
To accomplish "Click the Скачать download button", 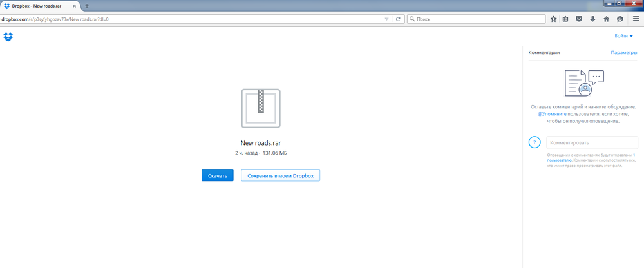I will (217, 175).
